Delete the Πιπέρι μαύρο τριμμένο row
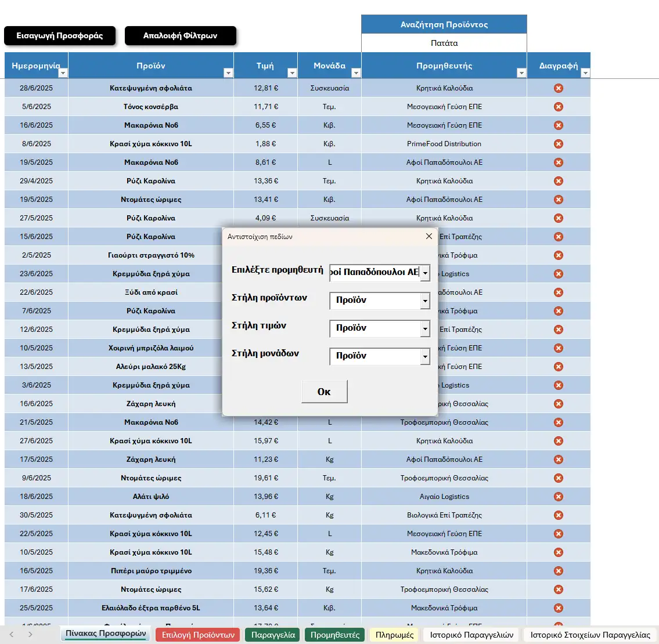The height and width of the screenshot is (644, 659). coord(558,571)
